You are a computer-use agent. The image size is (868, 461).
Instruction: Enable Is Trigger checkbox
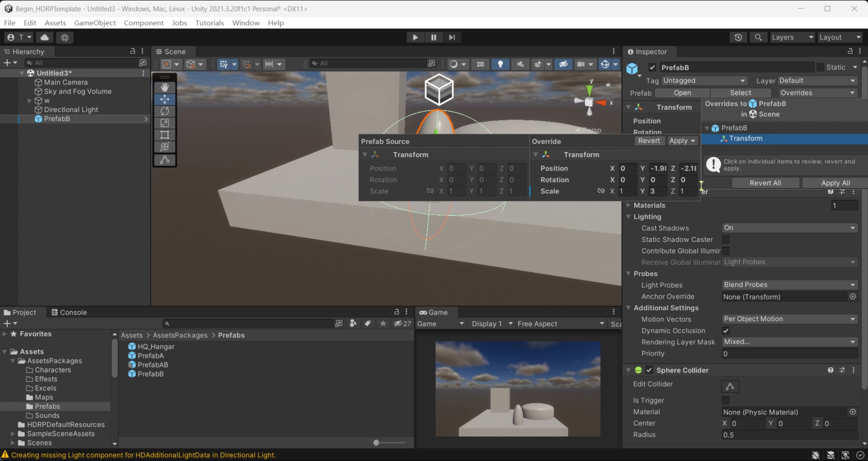pyautogui.click(x=725, y=400)
